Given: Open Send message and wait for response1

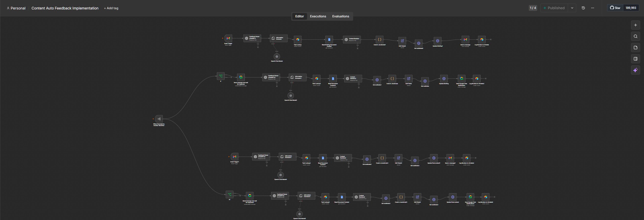Looking at the screenshot, I should coord(250,196).
